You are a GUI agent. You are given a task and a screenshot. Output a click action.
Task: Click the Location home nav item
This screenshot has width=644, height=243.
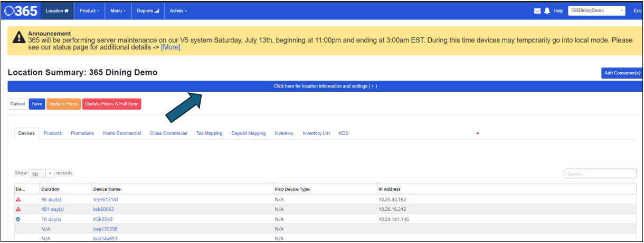[x=57, y=11]
